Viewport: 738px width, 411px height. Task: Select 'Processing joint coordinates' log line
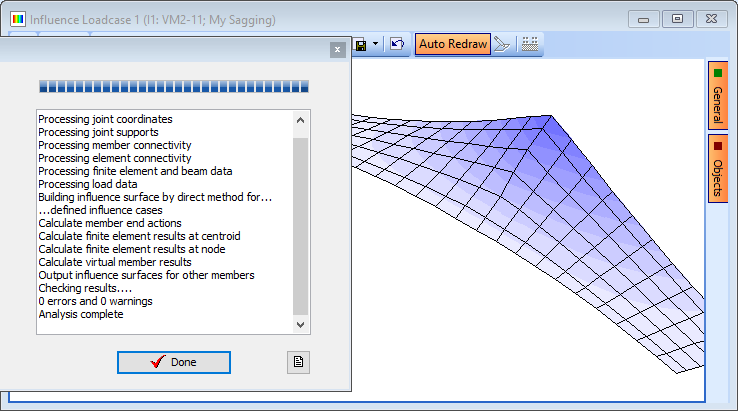105,119
